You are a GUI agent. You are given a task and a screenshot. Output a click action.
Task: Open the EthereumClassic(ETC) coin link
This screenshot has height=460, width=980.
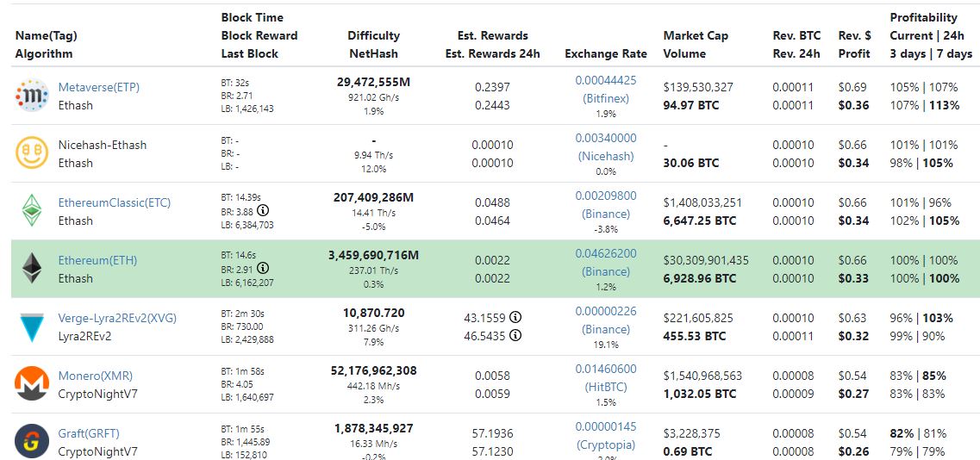click(115, 202)
